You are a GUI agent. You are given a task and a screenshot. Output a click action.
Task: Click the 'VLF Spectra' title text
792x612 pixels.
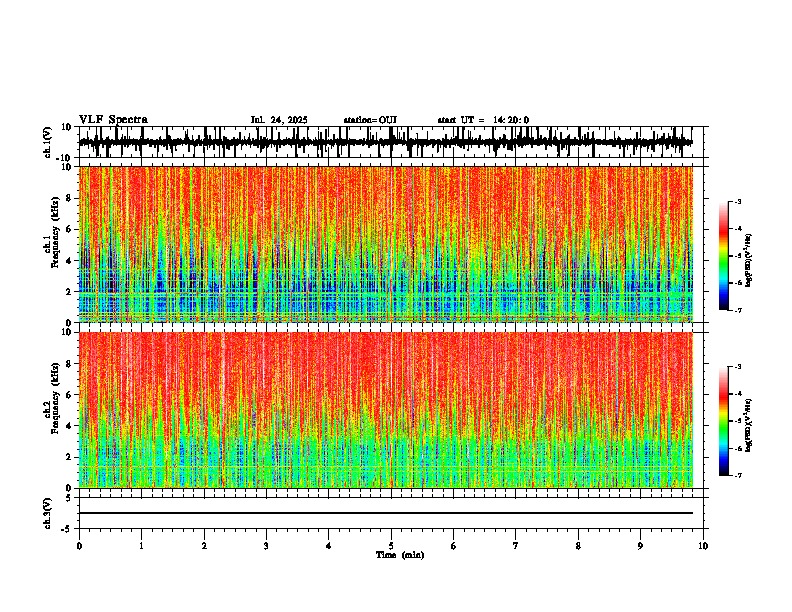tap(113, 120)
